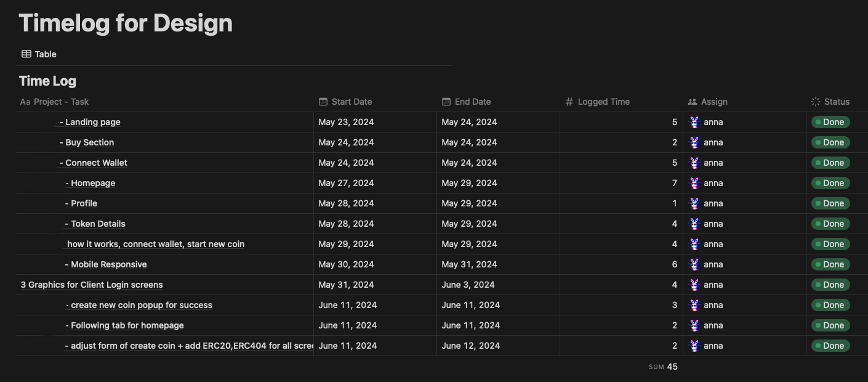Image resolution: width=868 pixels, height=382 pixels.
Task: Click the Done status of Profile row
Action: click(x=830, y=203)
